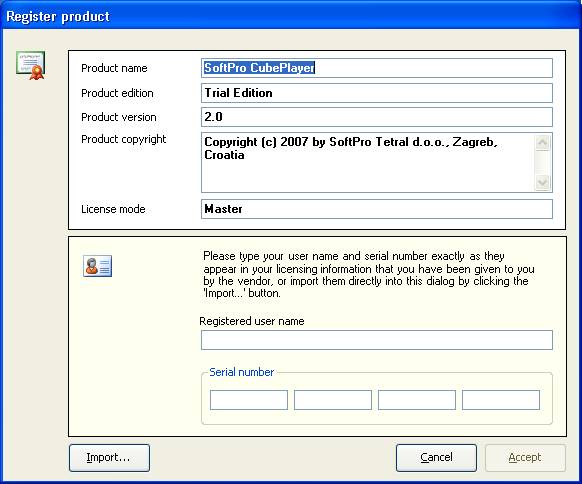Click the fourth serial number box
Image resolution: width=582 pixels, height=484 pixels.
501,400
